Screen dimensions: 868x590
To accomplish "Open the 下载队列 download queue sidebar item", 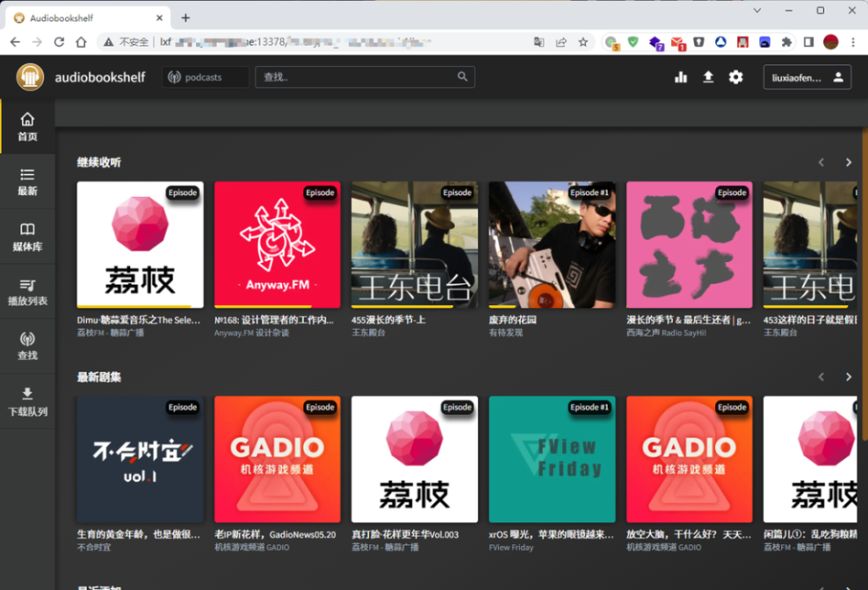I will pos(28,401).
